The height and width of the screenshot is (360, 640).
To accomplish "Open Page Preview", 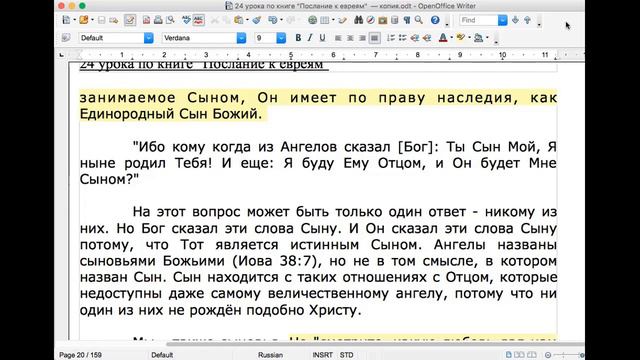I will [170, 20].
